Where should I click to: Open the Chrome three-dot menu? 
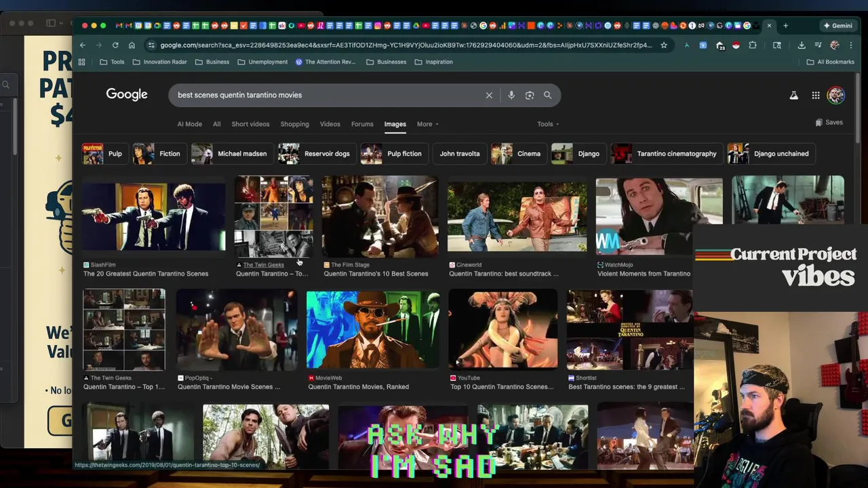click(850, 45)
